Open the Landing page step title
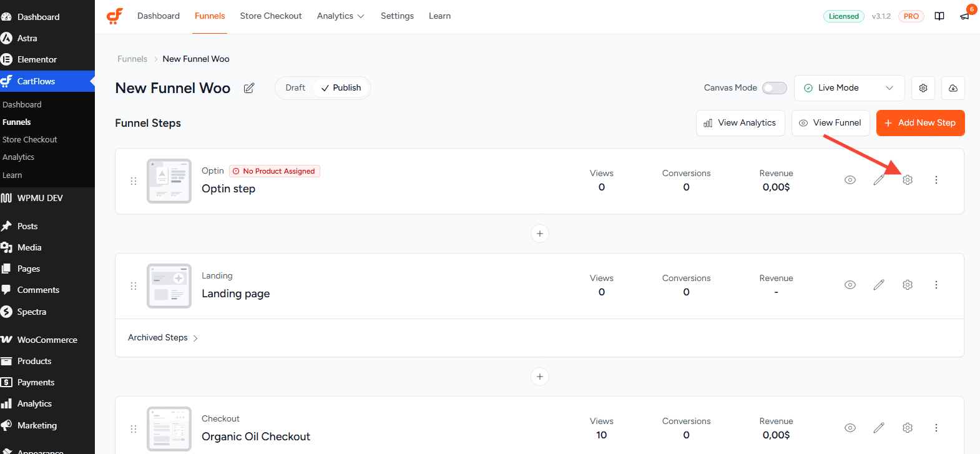Image resolution: width=980 pixels, height=454 pixels. 236,294
